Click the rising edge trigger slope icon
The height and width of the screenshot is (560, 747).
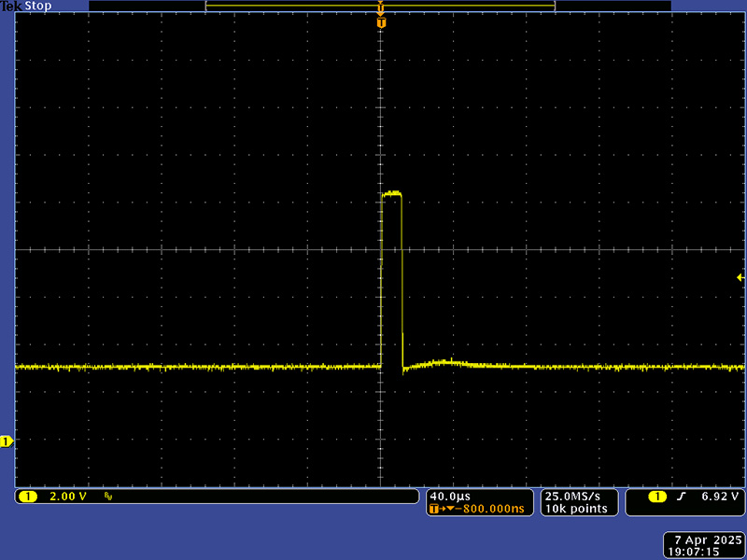coord(682,497)
